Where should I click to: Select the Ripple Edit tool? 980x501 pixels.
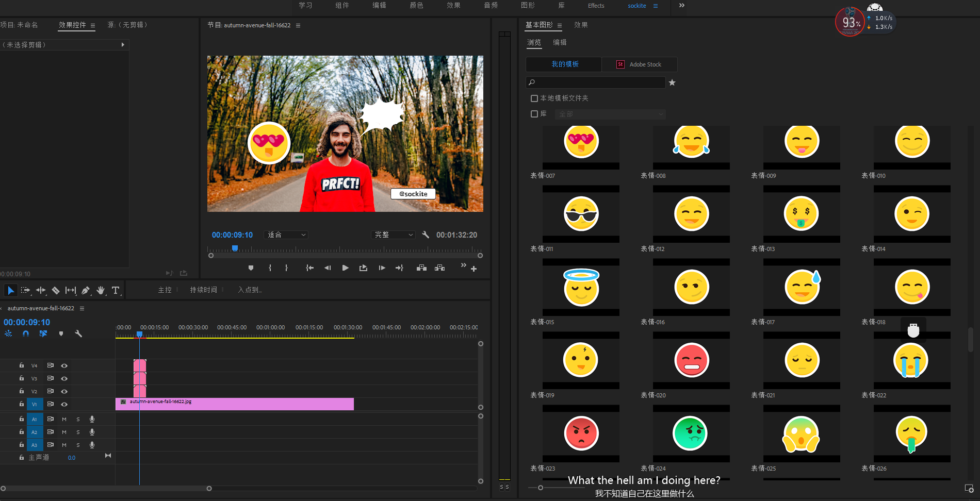coord(41,290)
